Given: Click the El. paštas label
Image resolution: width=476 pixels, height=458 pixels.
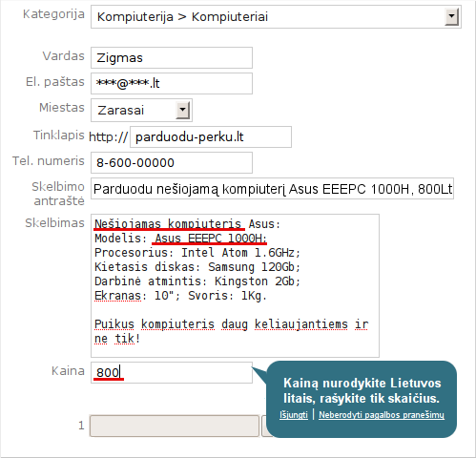Looking at the screenshot, I should tap(55, 82).
